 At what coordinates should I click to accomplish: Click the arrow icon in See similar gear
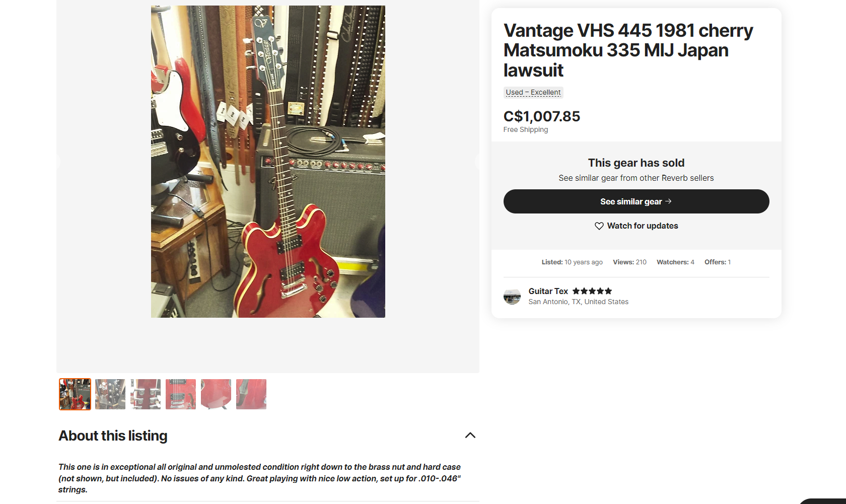668,201
